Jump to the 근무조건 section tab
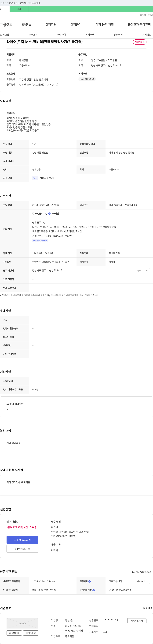This screenshot has height=644, width=153. pyautogui.click(x=33, y=35)
